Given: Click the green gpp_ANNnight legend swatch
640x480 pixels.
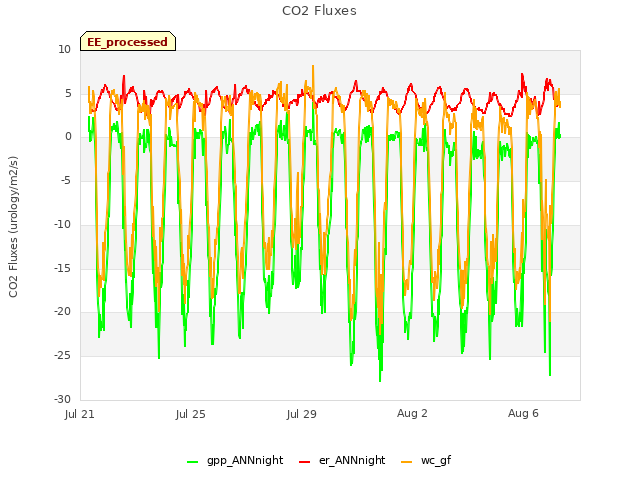Looking at the screenshot, I should [192, 462].
